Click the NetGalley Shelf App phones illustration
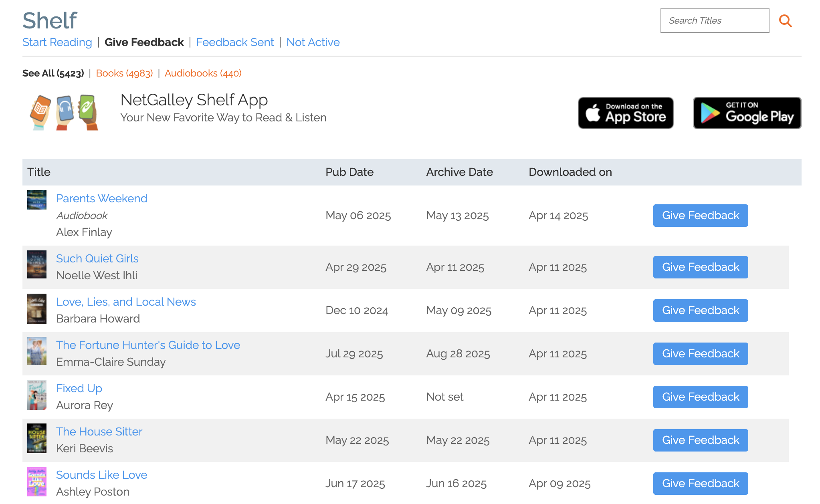Viewport: 820px width, 504px height. (64, 112)
